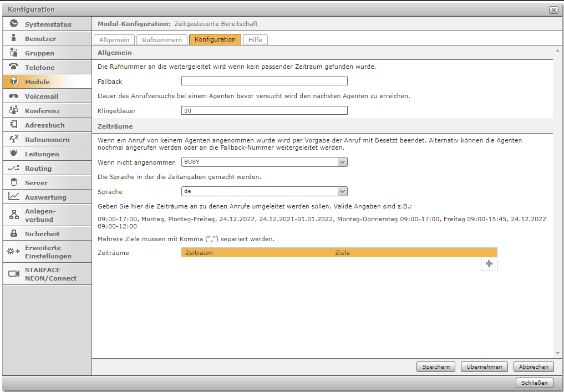Image resolution: width=564 pixels, height=392 pixels.
Task: Click the Systemstatus clock icon
Action: click(14, 24)
